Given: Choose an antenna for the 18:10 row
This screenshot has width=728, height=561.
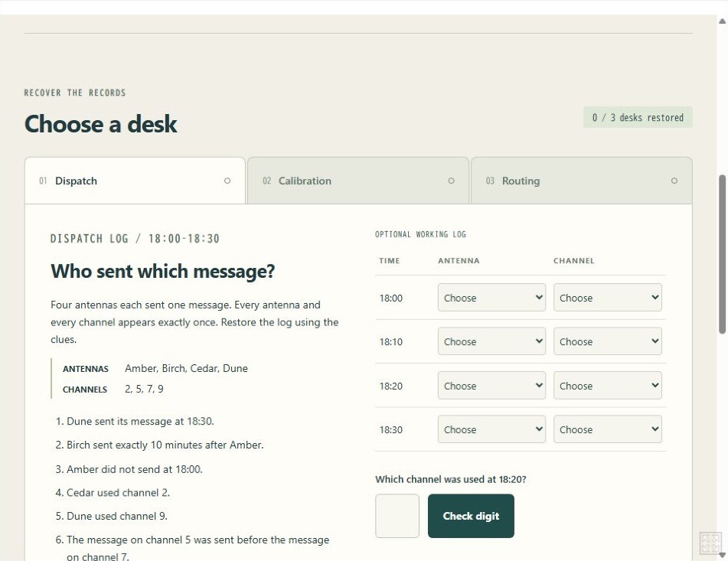Looking at the screenshot, I should (x=491, y=341).
